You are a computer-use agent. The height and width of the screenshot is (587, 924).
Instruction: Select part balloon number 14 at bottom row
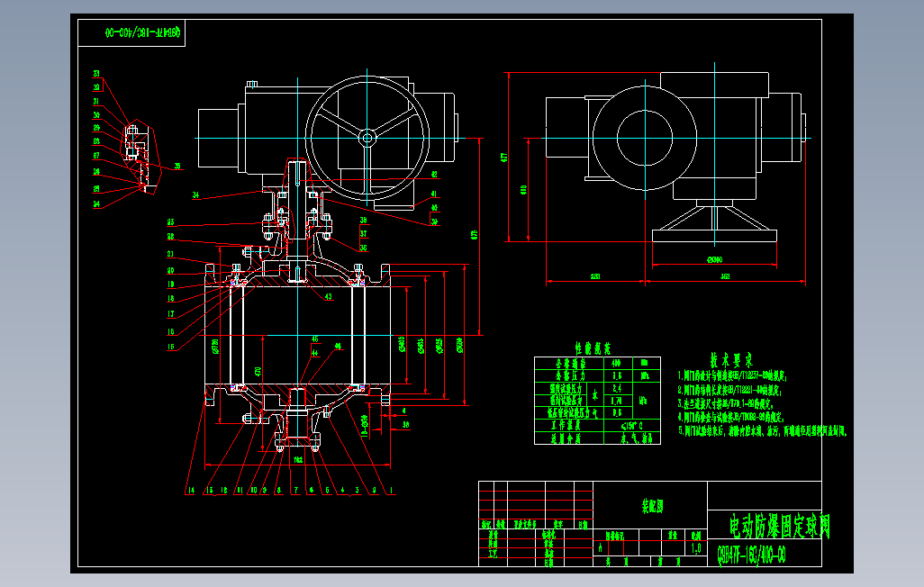click(x=191, y=491)
